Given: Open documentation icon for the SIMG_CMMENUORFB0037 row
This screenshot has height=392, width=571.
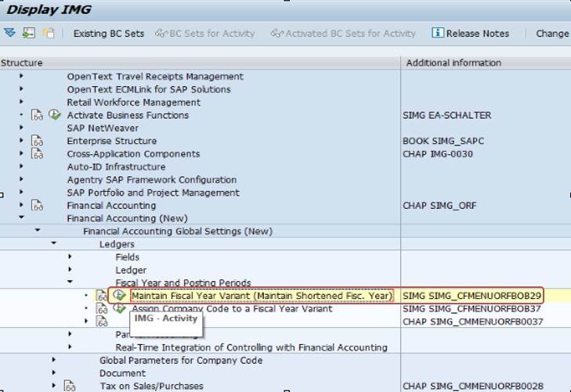Looking at the screenshot, I should pos(101,322).
